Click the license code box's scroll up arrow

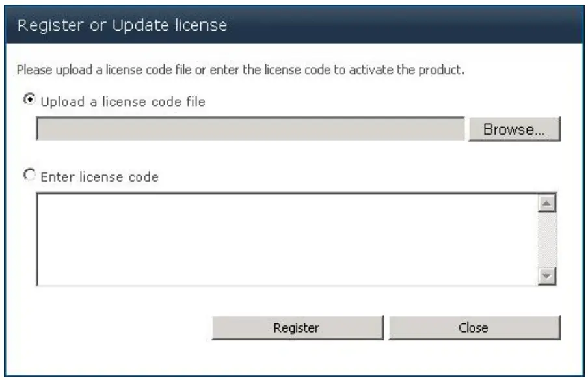[x=546, y=204]
